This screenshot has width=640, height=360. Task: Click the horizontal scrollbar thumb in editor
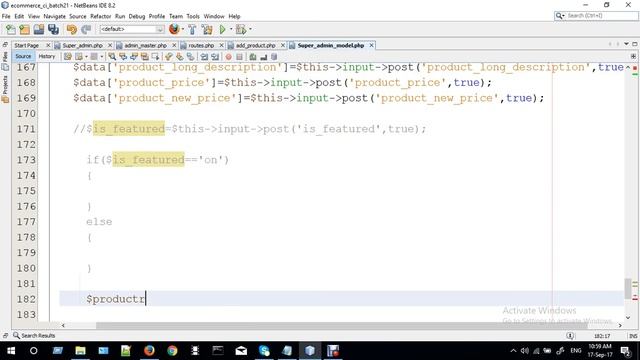(341, 325)
